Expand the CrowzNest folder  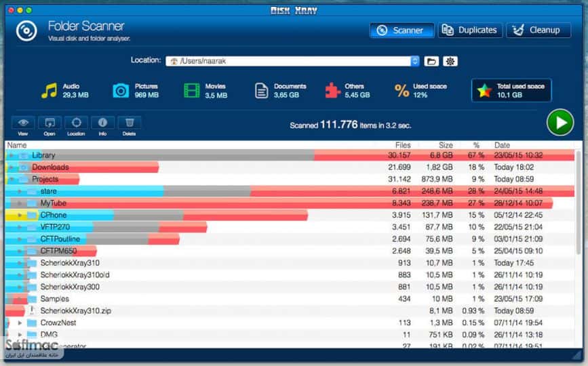pos(20,323)
